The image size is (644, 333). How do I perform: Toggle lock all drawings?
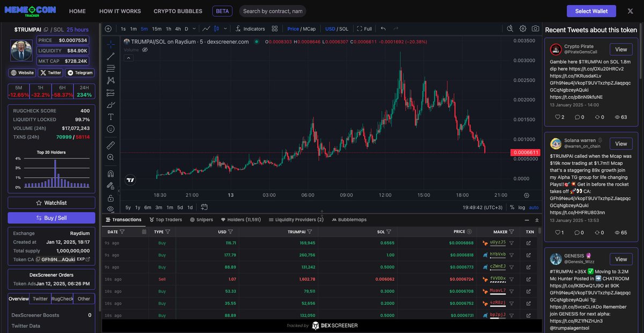click(x=111, y=198)
